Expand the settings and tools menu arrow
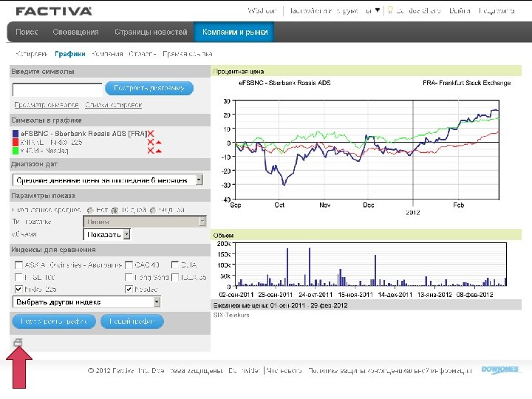This screenshot has width=532, height=399. point(378,10)
